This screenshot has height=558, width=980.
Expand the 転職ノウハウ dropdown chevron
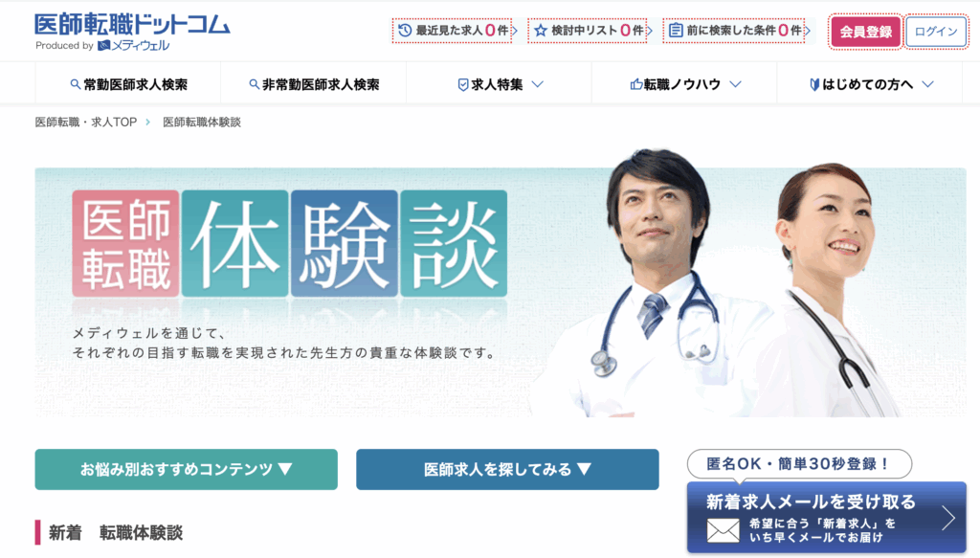click(x=736, y=84)
